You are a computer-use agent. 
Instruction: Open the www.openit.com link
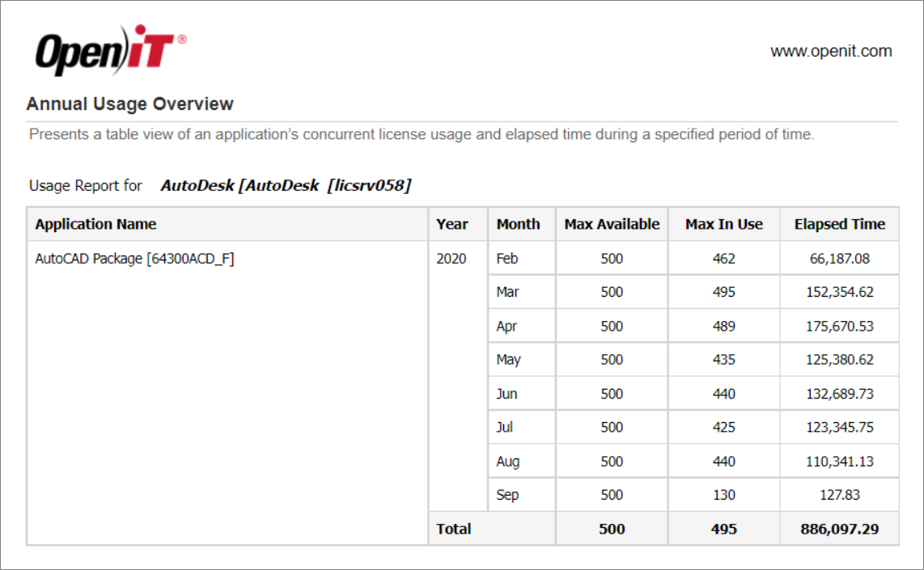831,51
